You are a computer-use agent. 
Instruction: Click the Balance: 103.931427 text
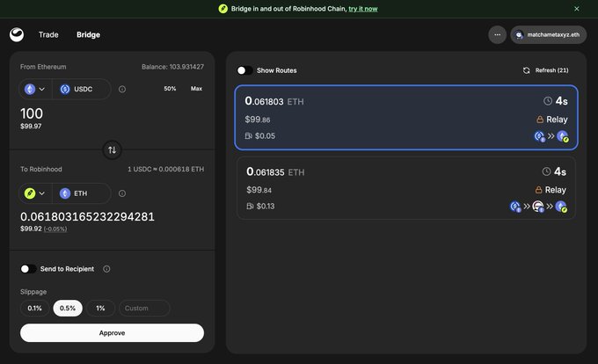tap(172, 67)
